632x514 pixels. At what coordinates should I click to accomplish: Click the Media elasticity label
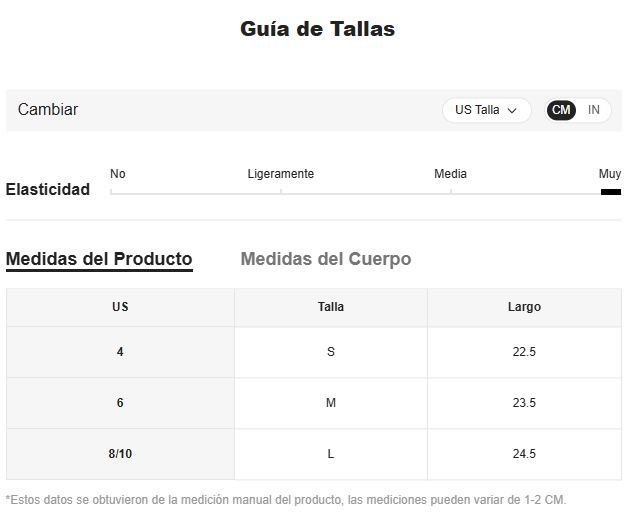[450, 174]
